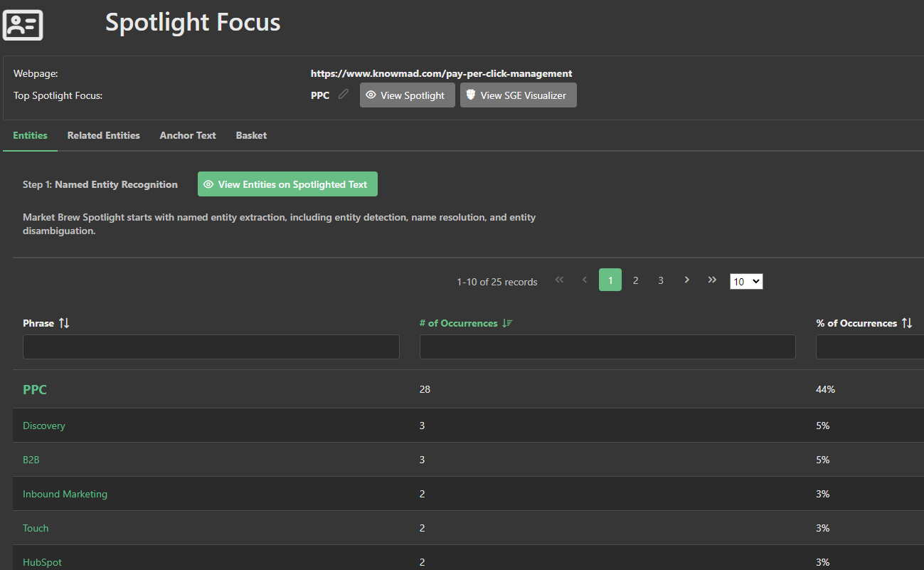Go to next page chevron icon
The image size is (924, 570).
tap(686, 280)
